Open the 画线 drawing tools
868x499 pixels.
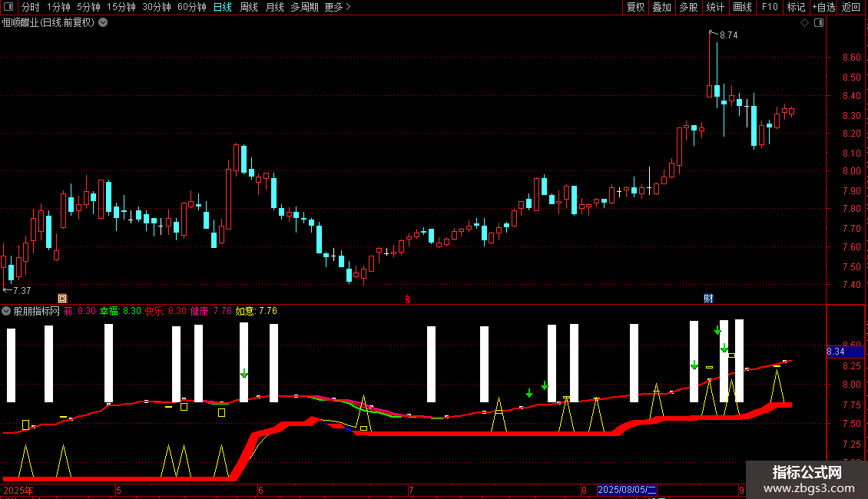pos(742,7)
